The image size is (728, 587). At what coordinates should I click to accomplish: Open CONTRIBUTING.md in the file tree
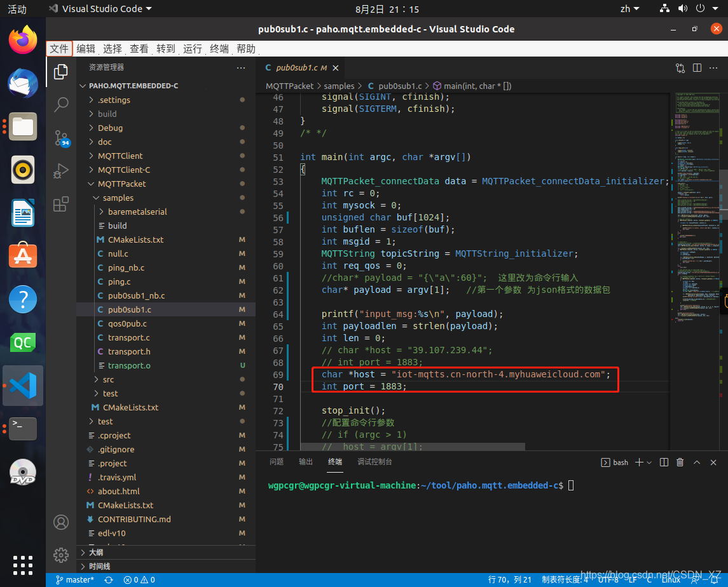click(x=166, y=519)
